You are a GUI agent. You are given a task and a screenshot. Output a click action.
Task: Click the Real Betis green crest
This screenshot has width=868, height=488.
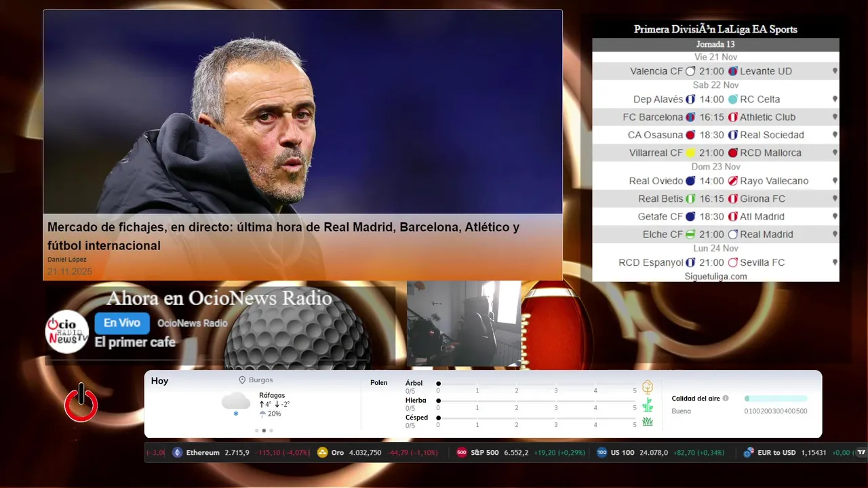690,199
